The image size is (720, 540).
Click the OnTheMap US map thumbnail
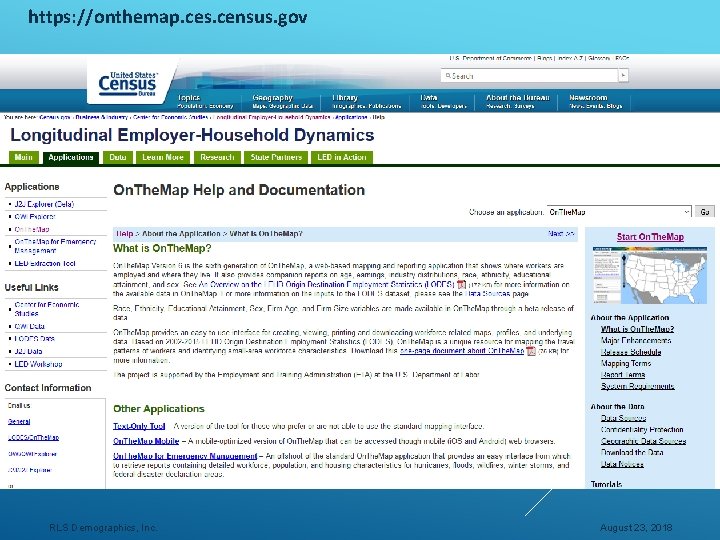[x=650, y=275]
